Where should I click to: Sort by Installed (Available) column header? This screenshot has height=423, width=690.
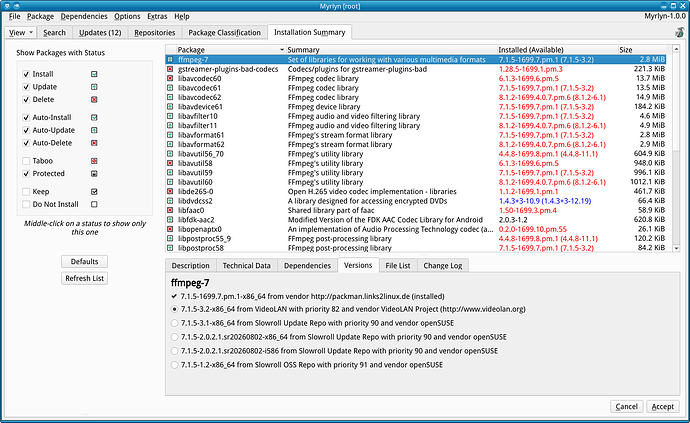click(557, 50)
